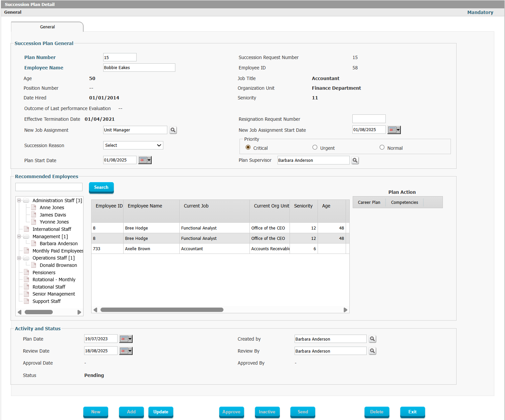Screen dimensions: 505x420
Task: Click the New button
Action: point(96,412)
